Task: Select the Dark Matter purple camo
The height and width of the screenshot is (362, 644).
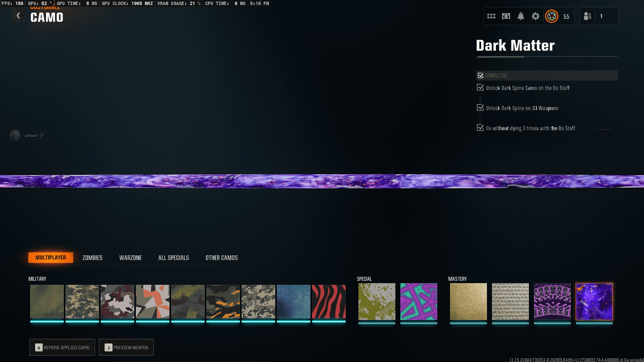Action: point(594,301)
